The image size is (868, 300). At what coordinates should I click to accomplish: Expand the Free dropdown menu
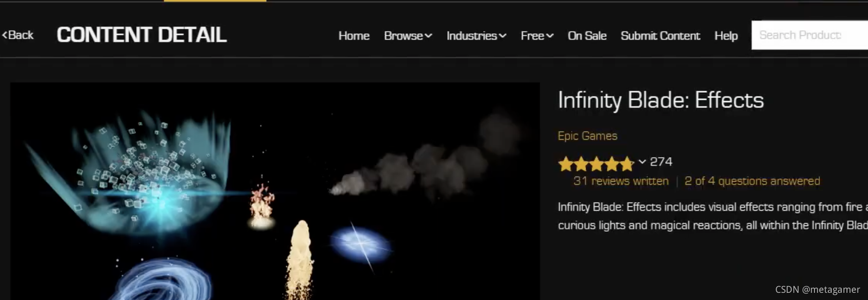coord(537,36)
